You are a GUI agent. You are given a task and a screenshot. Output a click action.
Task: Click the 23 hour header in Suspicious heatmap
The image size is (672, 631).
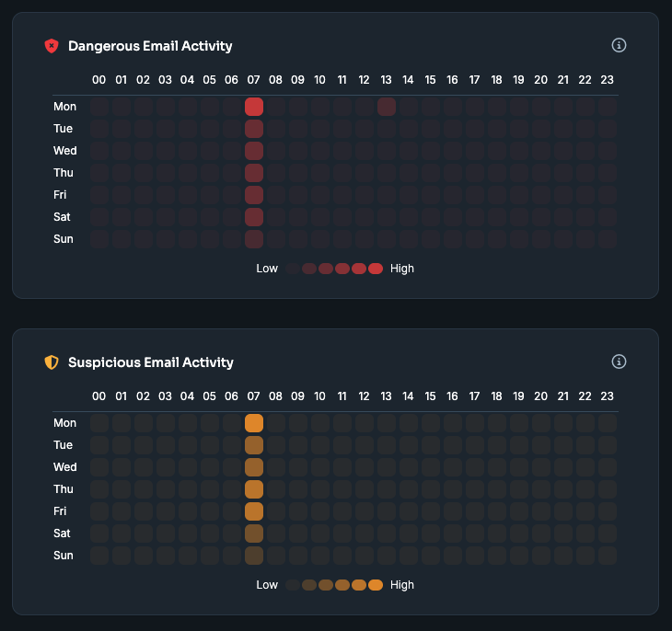[607, 396]
